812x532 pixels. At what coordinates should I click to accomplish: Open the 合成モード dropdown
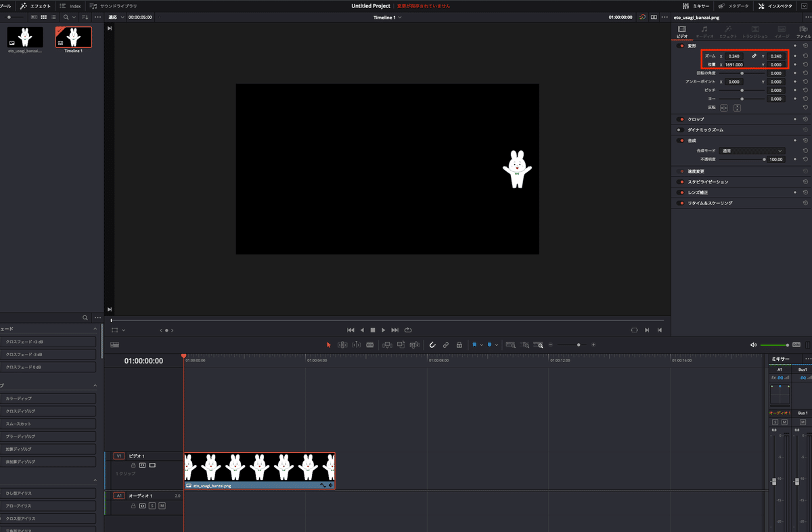coord(752,151)
